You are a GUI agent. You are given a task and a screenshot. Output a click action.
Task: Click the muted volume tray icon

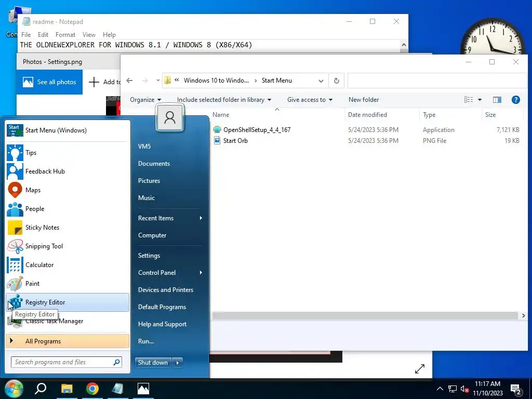coord(464,389)
